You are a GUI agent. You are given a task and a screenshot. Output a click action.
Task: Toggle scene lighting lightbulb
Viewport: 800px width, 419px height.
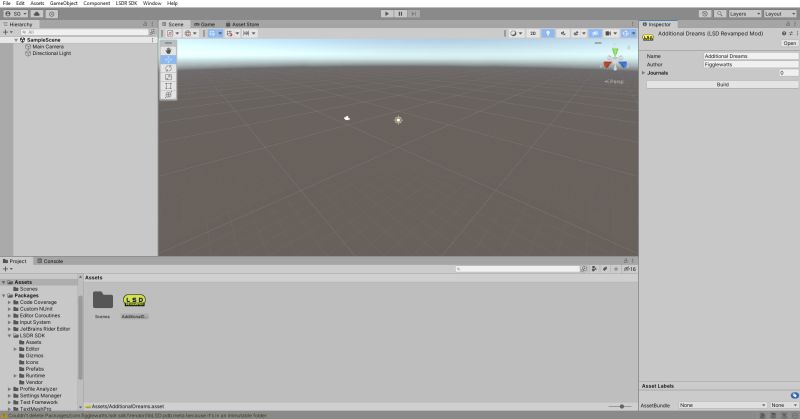pos(548,33)
